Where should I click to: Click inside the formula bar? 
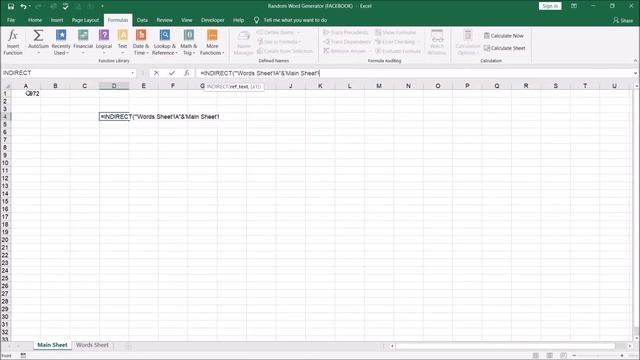[x=414, y=73]
